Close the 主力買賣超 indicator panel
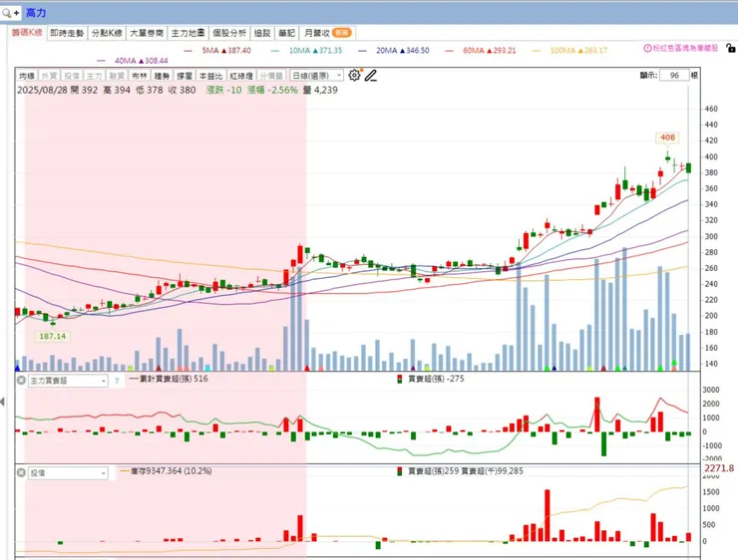 [x=21, y=380]
